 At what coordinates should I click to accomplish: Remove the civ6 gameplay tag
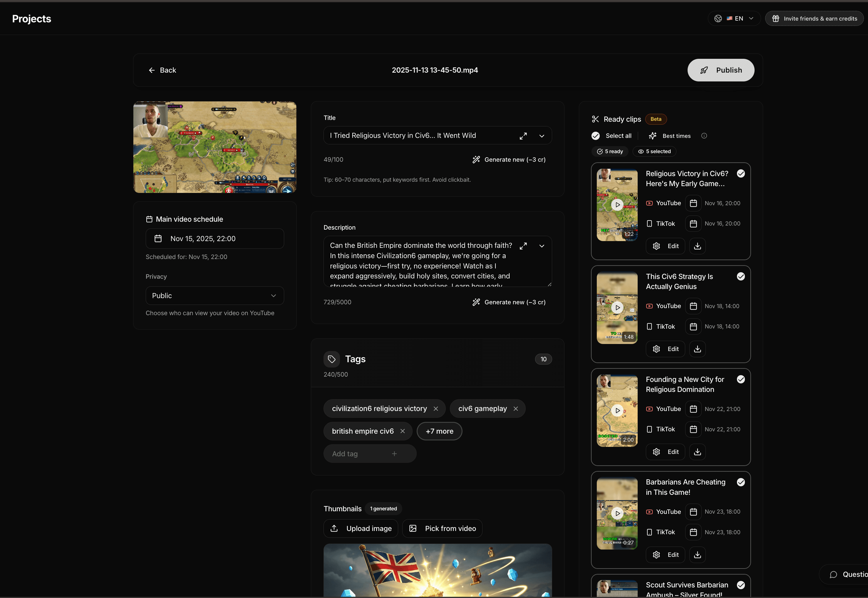tap(516, 409)
